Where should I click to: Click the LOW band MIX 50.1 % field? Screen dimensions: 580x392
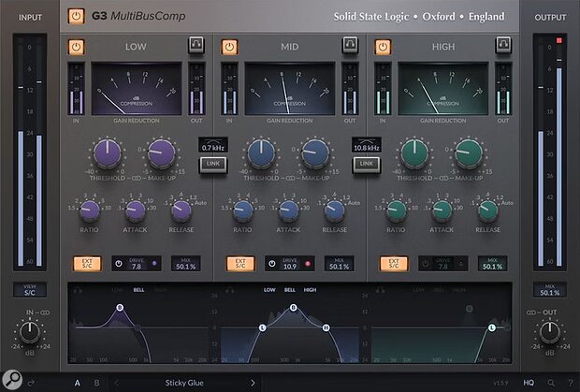185,264
